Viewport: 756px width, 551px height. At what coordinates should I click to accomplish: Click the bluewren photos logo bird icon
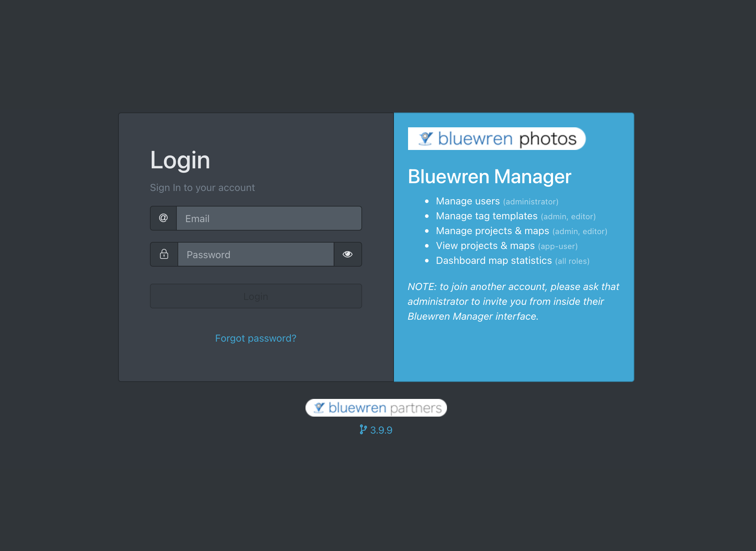[x=425, y=139]
